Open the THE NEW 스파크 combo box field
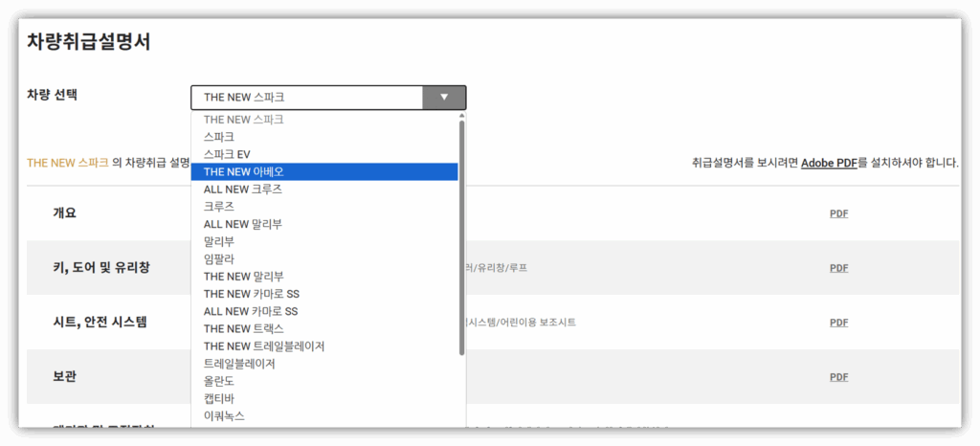 tap(328, 98)
